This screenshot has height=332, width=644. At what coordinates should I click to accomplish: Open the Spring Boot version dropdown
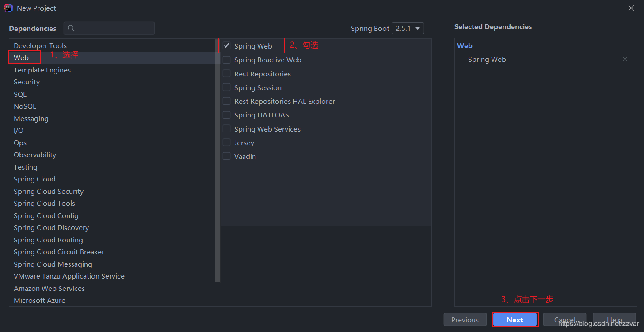pyautogui.click(x=408, y=28)
